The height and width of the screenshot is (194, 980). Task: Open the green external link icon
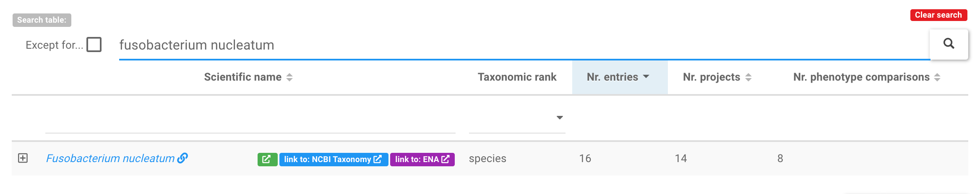[267, 160]
